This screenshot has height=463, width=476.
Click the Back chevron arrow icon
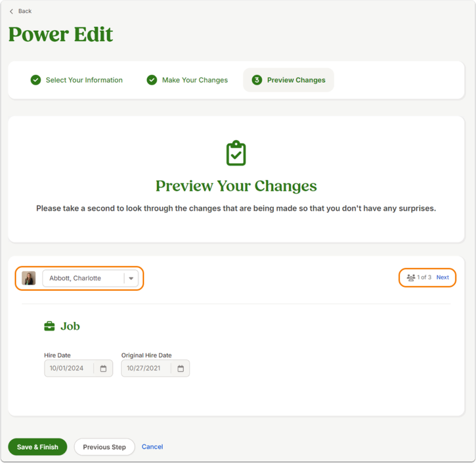[11, 11]
